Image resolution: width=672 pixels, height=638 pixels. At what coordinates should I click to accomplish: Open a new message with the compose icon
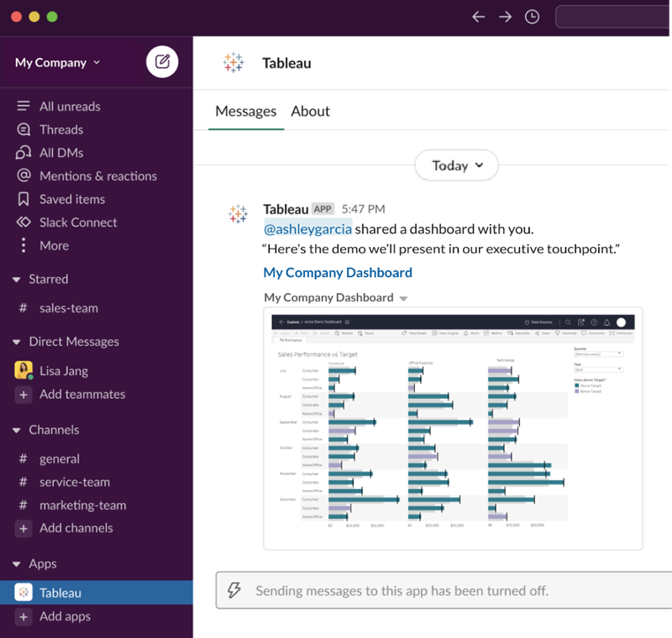(161, 62)
